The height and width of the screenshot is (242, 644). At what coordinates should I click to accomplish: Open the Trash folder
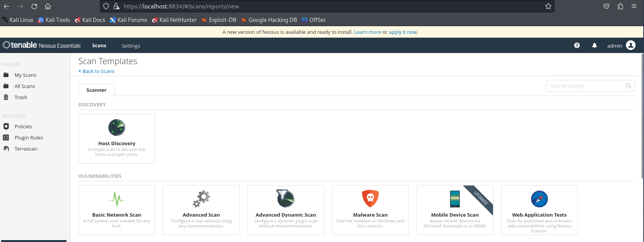(x=21, y=97)
